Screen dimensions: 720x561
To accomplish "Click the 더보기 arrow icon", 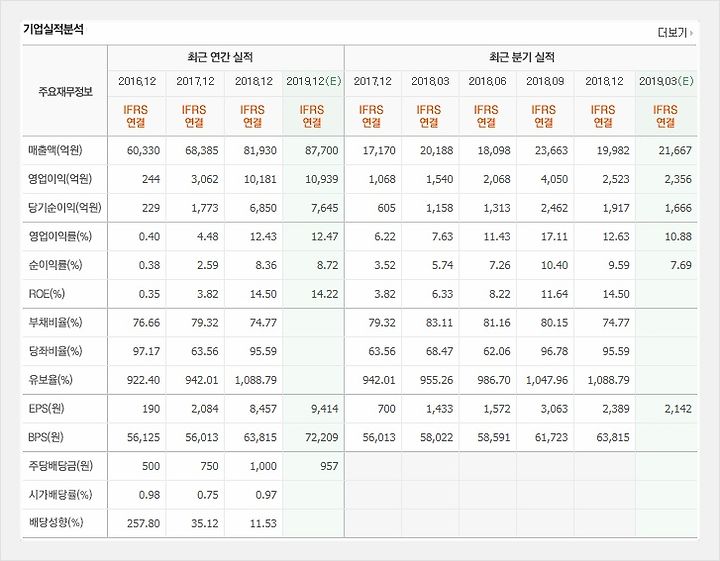I will pyautogui.click(x=692, y=33).
